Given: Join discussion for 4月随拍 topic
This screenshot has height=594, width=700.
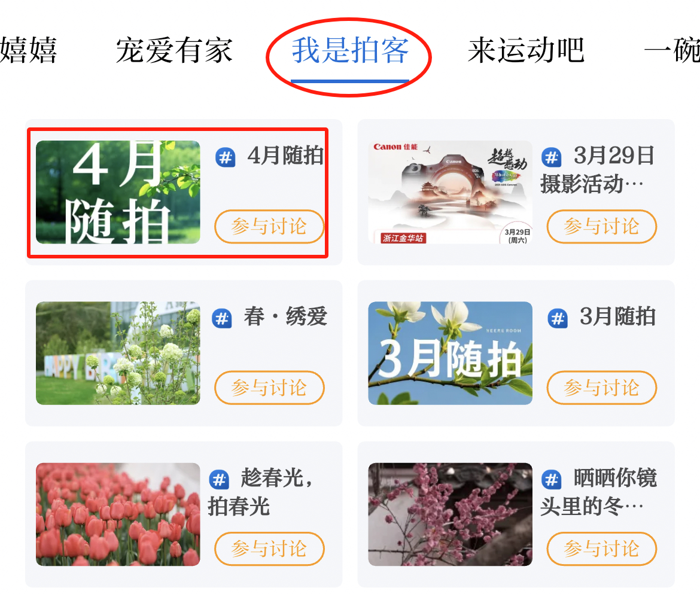Looking at the screenshot, I should point(269,227).
